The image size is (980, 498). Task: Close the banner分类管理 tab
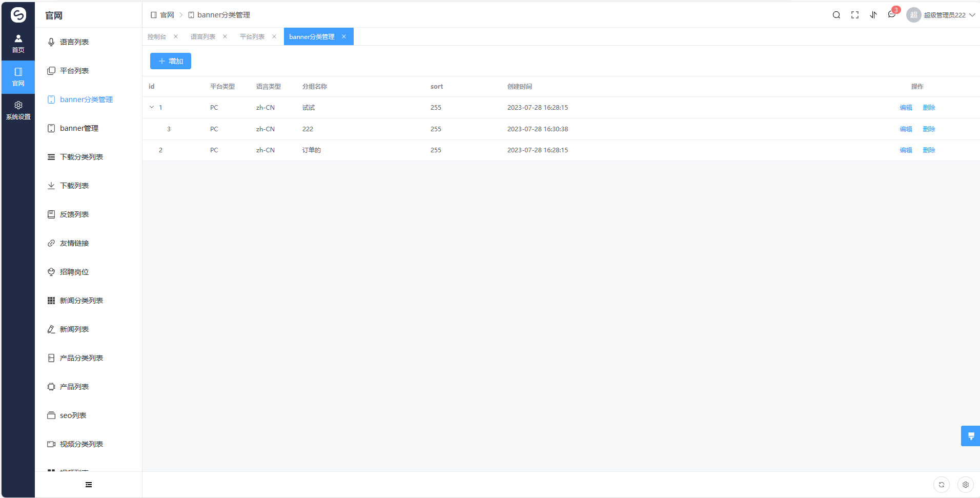344,36
